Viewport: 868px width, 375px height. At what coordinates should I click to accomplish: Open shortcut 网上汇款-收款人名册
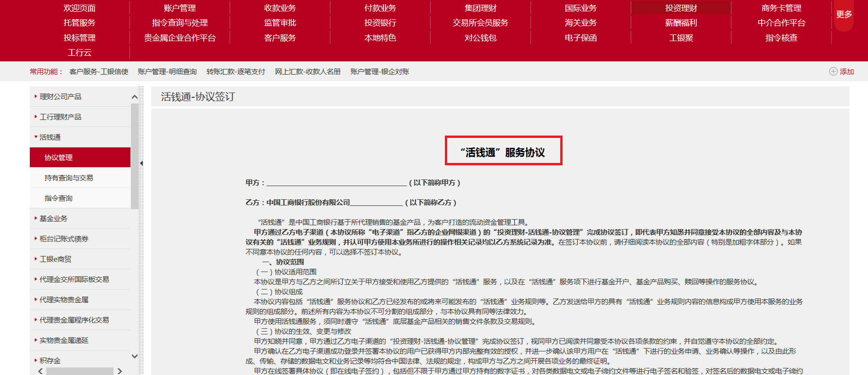pos(308,71)
